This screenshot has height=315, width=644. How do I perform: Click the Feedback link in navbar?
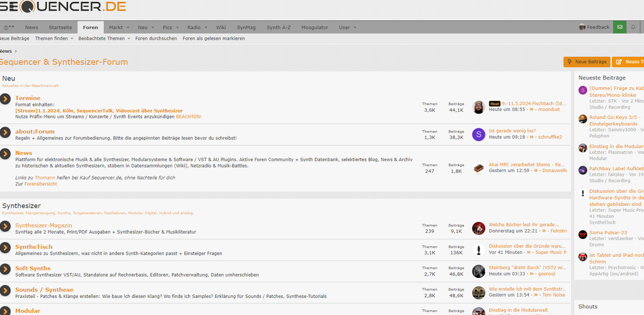click(x=598, y=27)
